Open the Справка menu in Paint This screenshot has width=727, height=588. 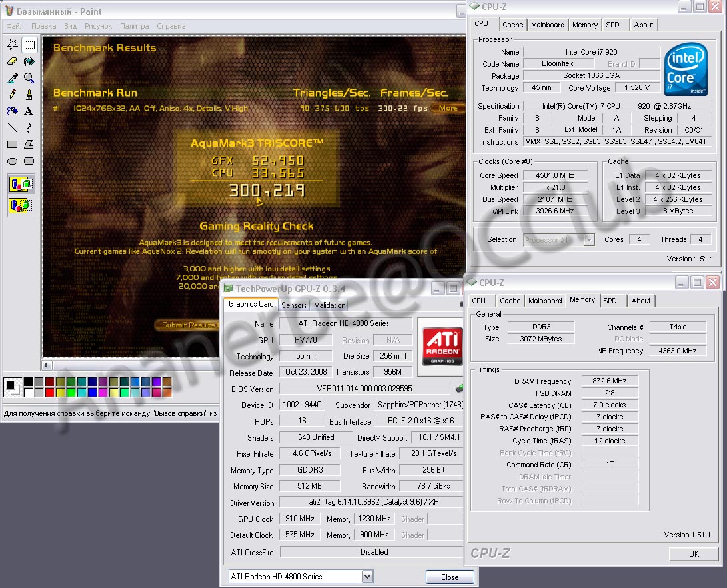171,26
